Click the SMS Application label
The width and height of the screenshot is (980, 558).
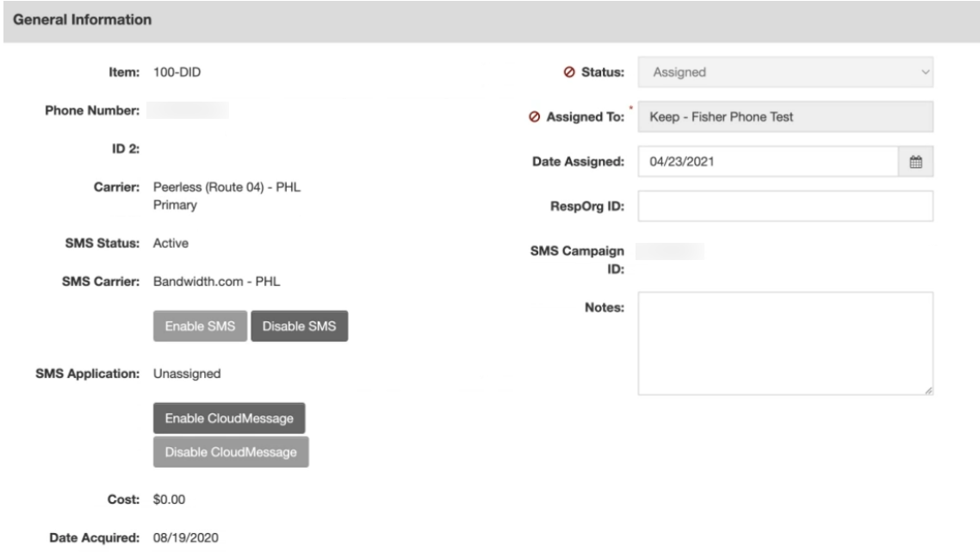pos(88,374)
